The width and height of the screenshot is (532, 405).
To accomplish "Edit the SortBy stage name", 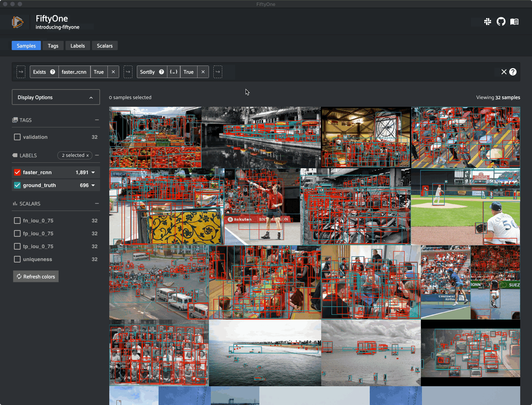I will [147, 72].
